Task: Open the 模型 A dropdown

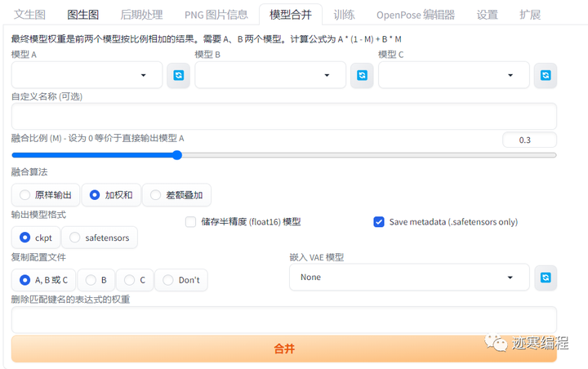Action: pyautogui.click(x=87, y=75)
